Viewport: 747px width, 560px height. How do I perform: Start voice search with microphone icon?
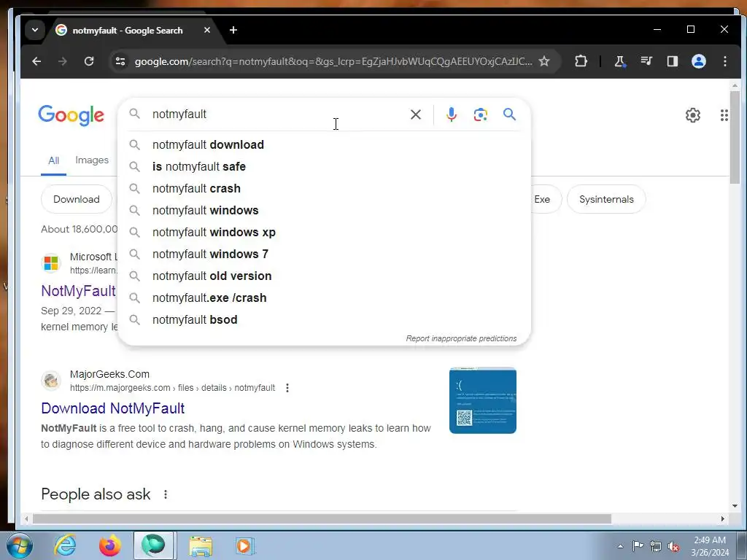(451, 114)
